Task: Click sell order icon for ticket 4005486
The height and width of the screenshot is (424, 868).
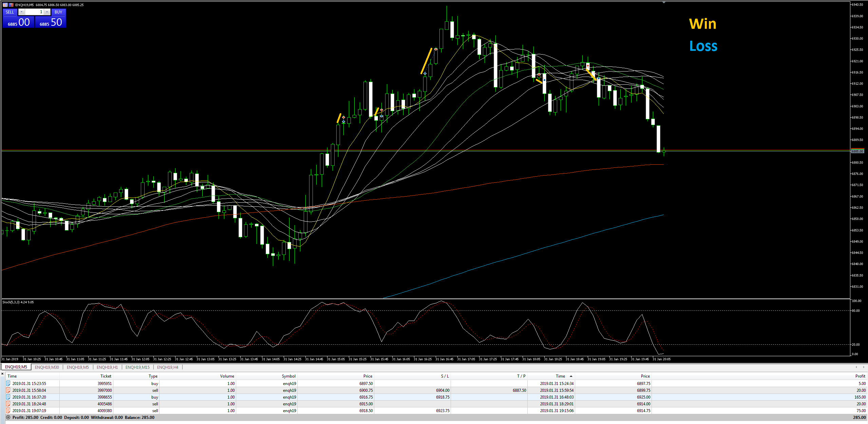Action: click(8, 404)
